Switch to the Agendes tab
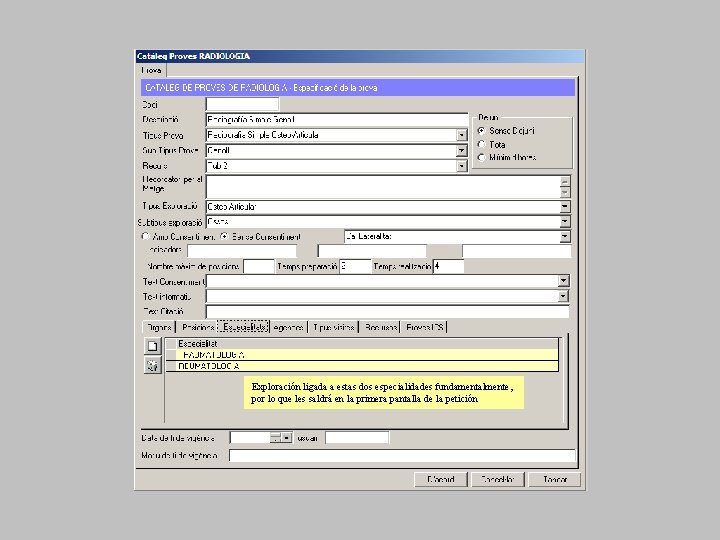The image size is (720, 540). point(288,327)
